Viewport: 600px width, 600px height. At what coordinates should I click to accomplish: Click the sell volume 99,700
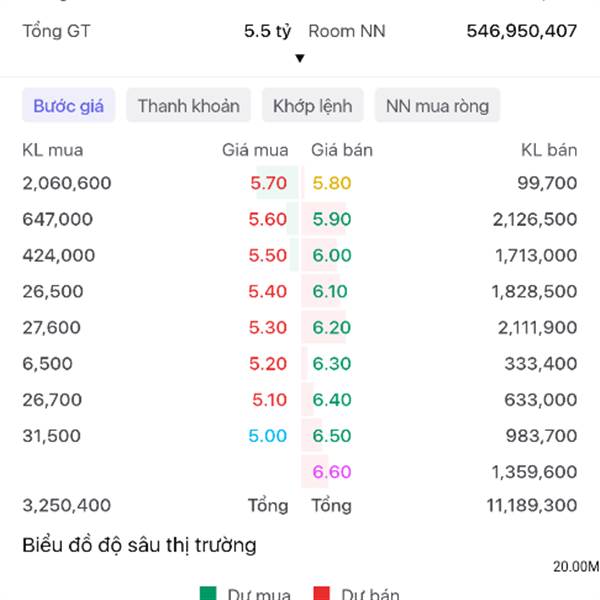[549, 183]
